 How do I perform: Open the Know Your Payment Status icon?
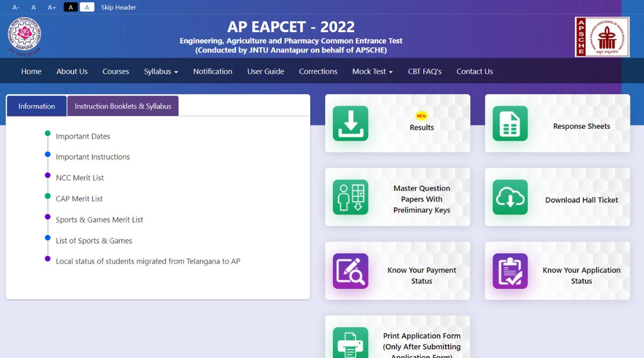point(350,271)
